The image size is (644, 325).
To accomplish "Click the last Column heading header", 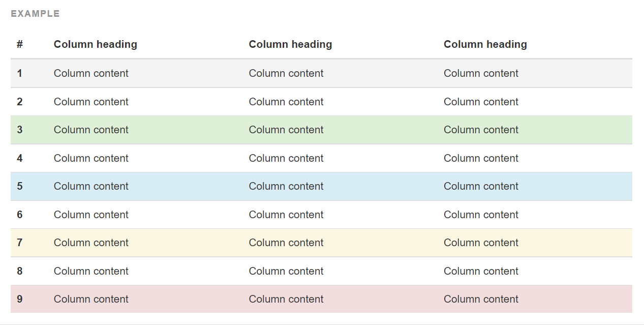I will pyautogui.click(x=485, y=45).
